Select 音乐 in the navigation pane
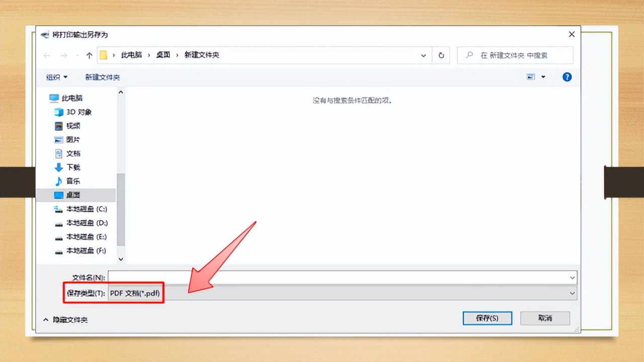Image resolution: width=644 pixels, height=362 pixels. [x=67, y=181]
